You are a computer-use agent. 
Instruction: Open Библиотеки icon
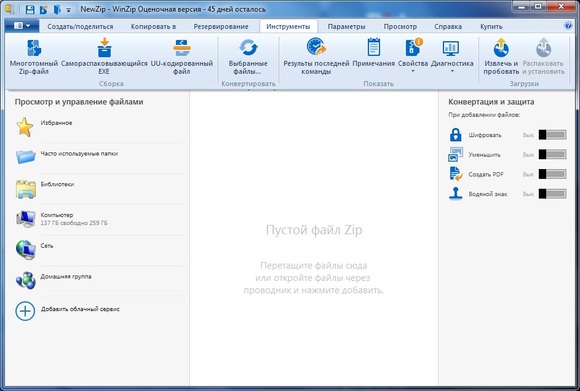[26, 189]
